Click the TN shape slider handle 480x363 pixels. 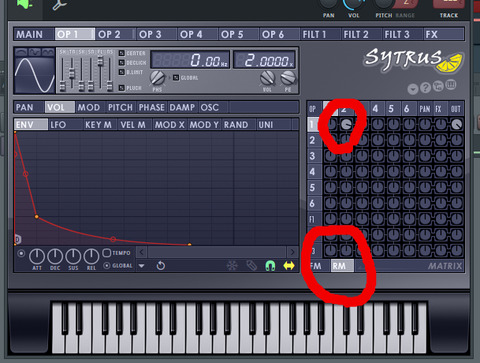coord(72,73)
